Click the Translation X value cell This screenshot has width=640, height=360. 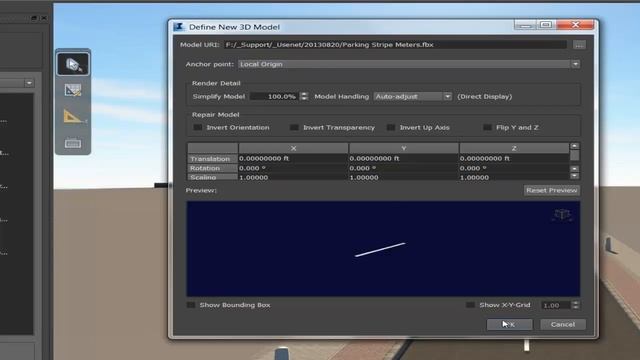(x=293, y=158)
